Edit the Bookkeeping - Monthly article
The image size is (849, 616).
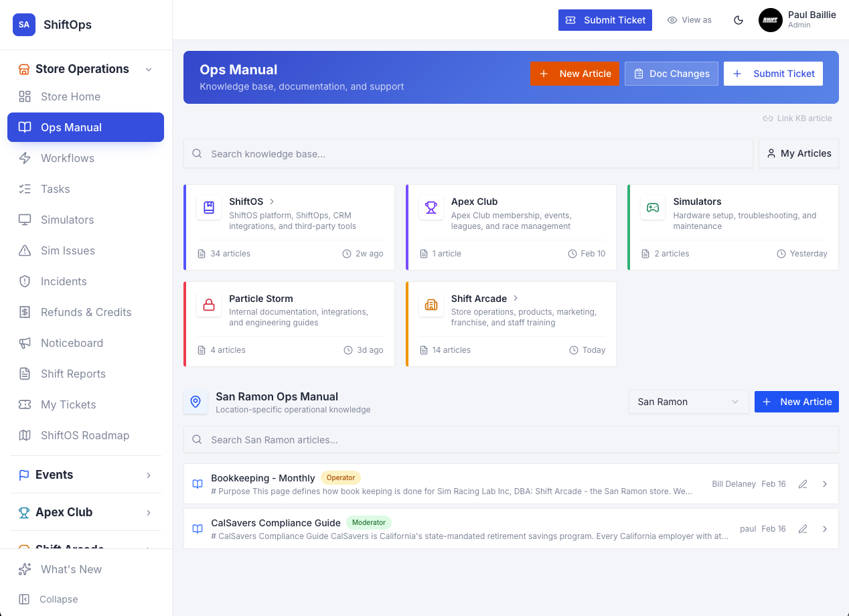[803, 484]
